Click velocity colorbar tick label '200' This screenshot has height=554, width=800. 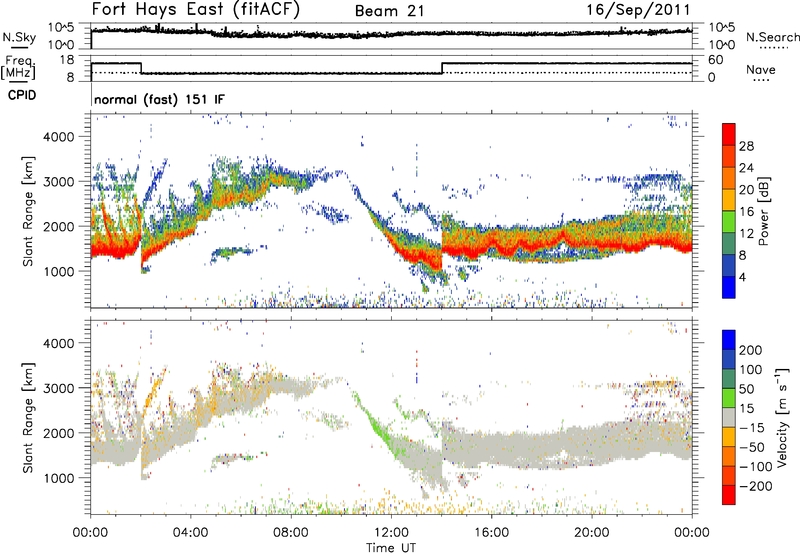coord(751,350)
